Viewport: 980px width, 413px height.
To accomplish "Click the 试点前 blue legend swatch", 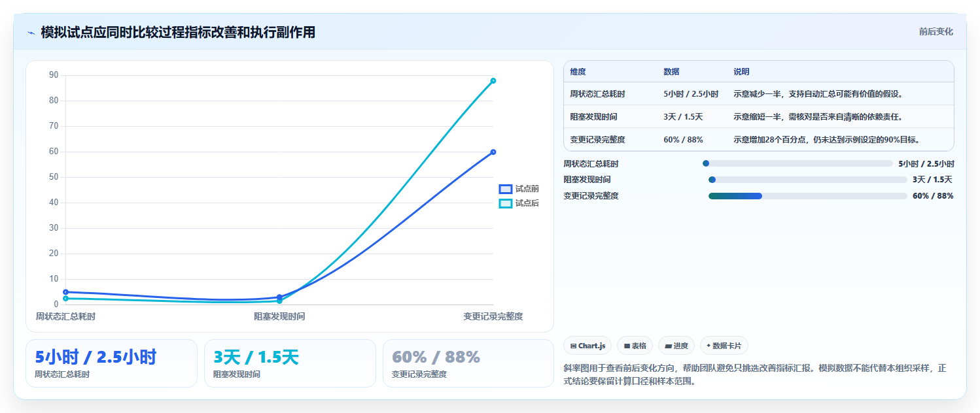I will point(505,189).
